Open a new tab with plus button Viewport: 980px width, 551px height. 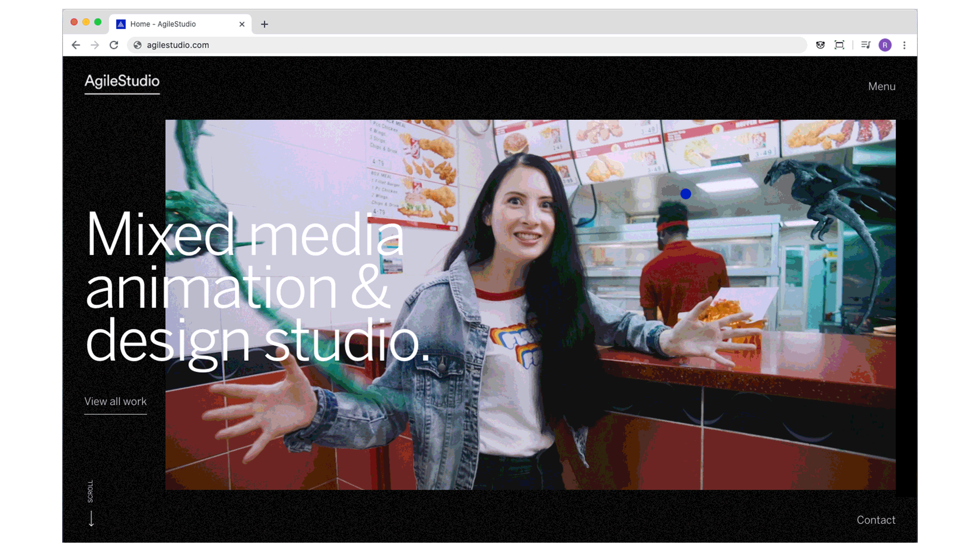[265, 24]
